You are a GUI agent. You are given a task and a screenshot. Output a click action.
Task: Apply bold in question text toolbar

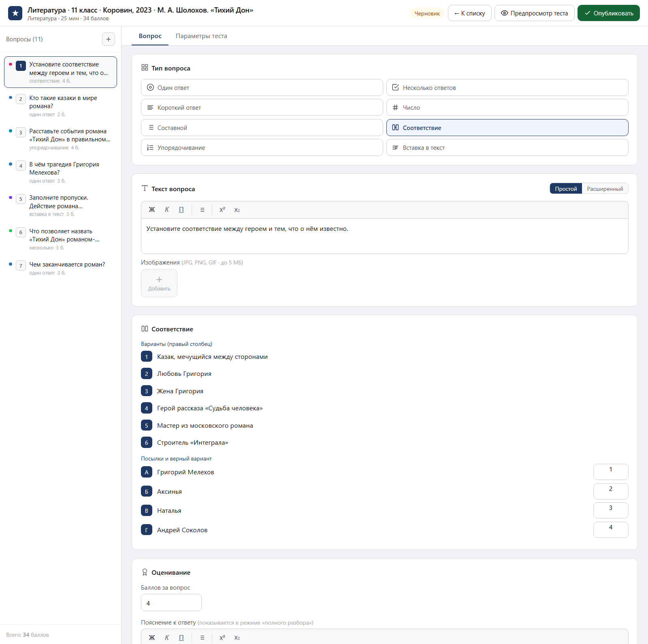coord(152,210)
